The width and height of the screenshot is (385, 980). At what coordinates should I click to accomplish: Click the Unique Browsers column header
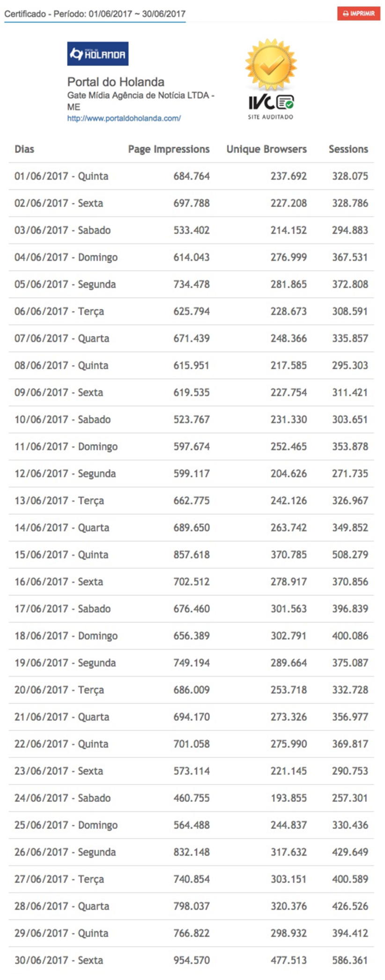[267, 149]
